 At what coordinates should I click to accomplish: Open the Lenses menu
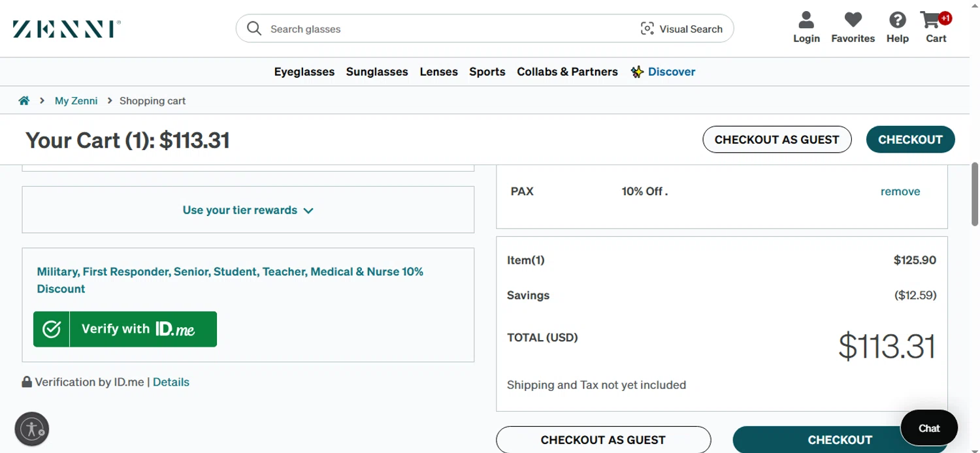pos(438,72)
